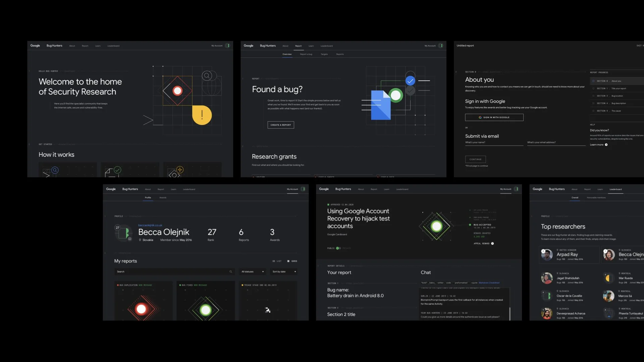Image resolution: width=644 pixels, height=362 pixels.
Task: Click Mar Rueda's avatar icon on the leaderboard
Action: point(608,278)
